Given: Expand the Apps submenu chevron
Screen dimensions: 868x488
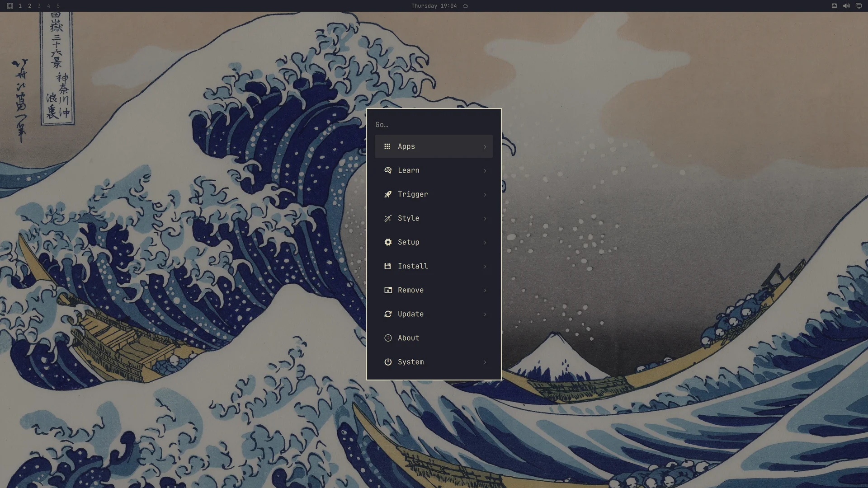Looking at the screenshot, I should click(x=485, y=147).
